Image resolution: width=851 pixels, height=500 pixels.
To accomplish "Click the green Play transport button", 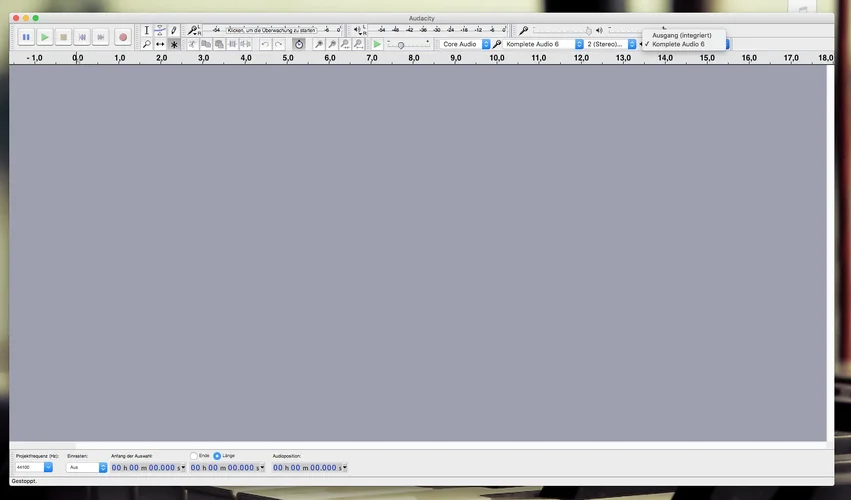I will [45, 37].
